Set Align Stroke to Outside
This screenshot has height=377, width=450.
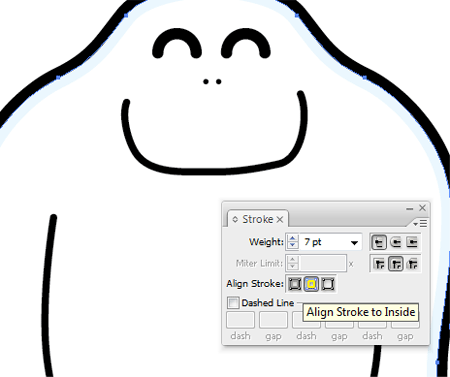328,284
